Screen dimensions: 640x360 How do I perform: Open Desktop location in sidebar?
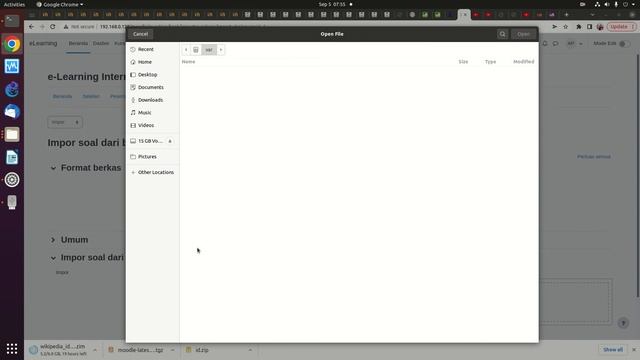tap(153, 74)
